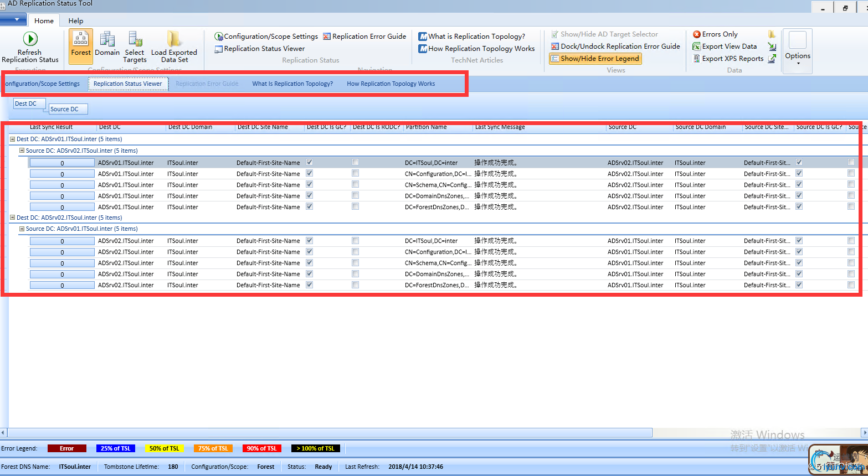Select the Domain scope icon
Image resolution: width=868 pixels, height=476 pixels.
click(x=107, y=39)
